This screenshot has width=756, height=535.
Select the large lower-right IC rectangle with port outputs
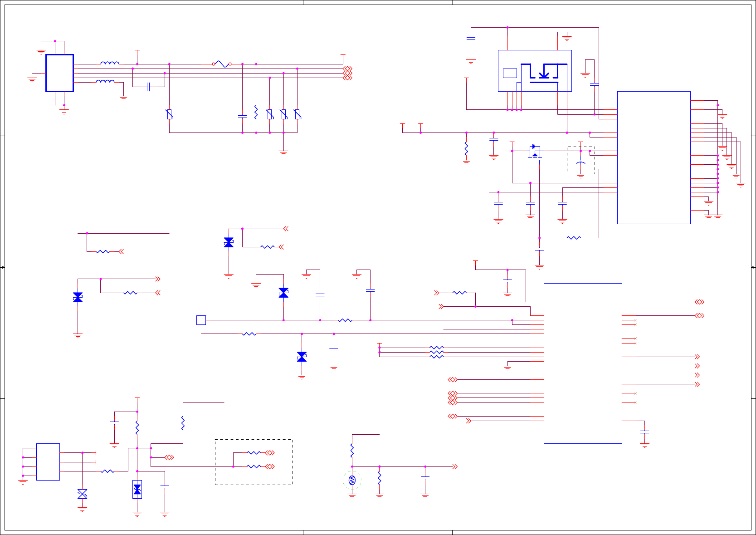[583, 363]
